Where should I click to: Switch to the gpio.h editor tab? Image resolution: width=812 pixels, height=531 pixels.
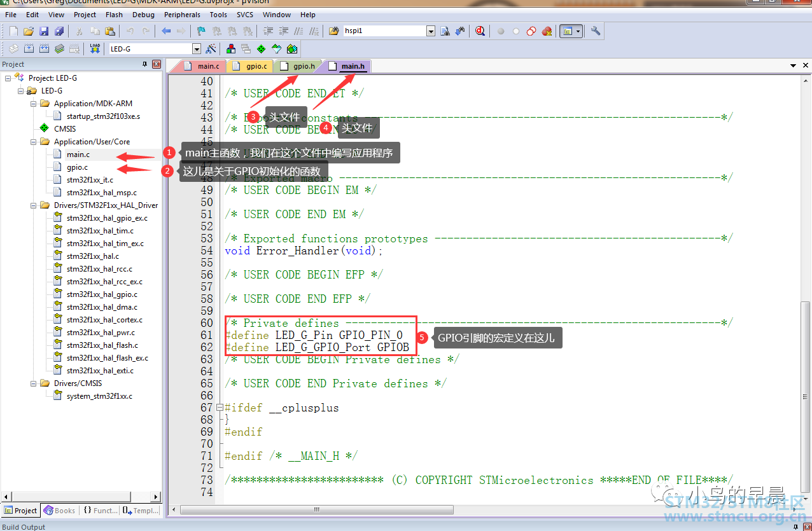[x=299, y=66]
